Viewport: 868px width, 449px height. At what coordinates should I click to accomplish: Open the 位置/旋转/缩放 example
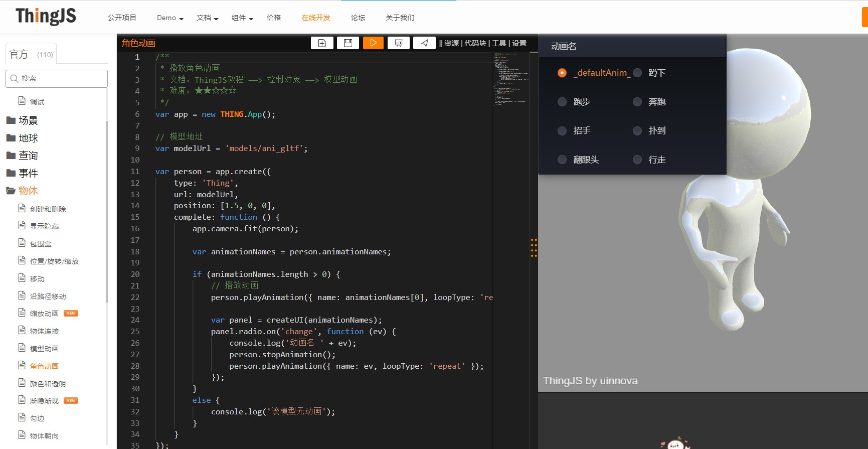(x=54, y=261)
